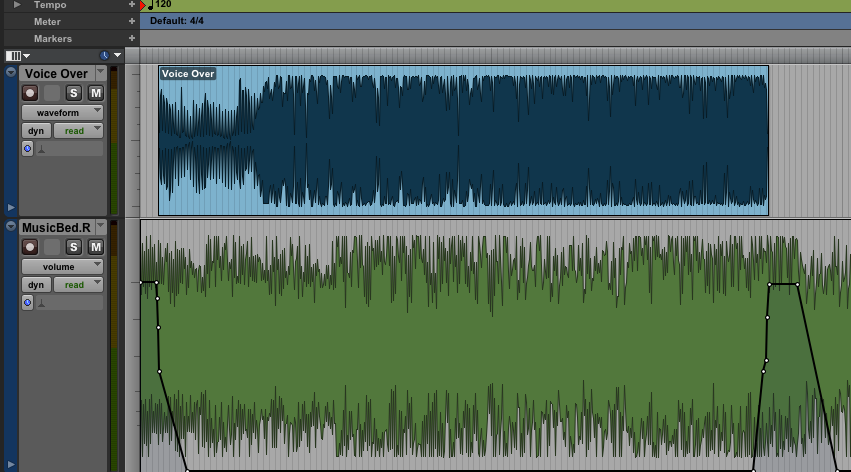Mute the MusicBed.R track
Image resolution: width=851 pixels, height=472 pixels.
96,247
